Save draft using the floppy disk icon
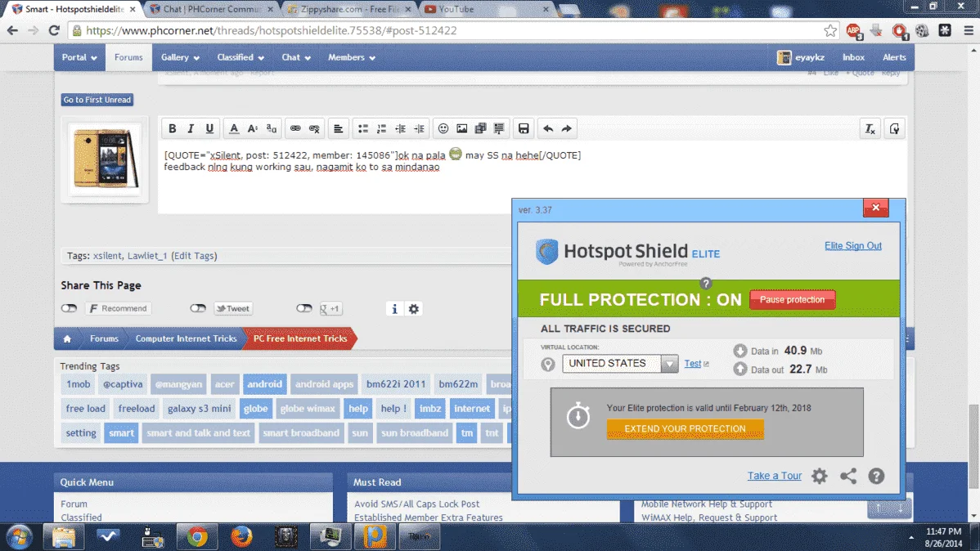This screenshot has width=980, height=551. [x=524, y=128]
